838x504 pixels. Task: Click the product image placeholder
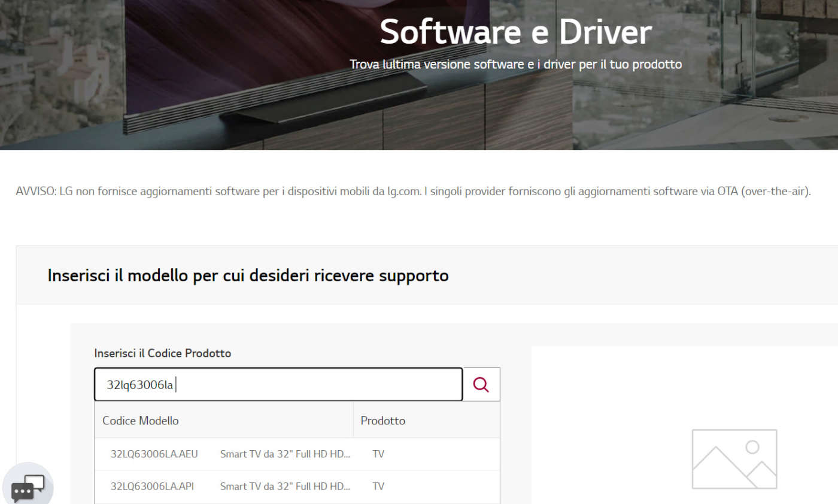[x=734, y=459]
